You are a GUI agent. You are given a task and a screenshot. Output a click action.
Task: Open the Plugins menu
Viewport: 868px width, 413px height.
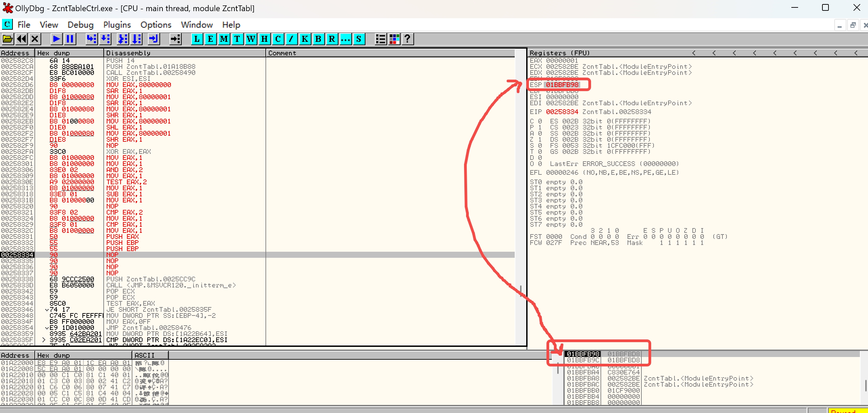[117, 25]
